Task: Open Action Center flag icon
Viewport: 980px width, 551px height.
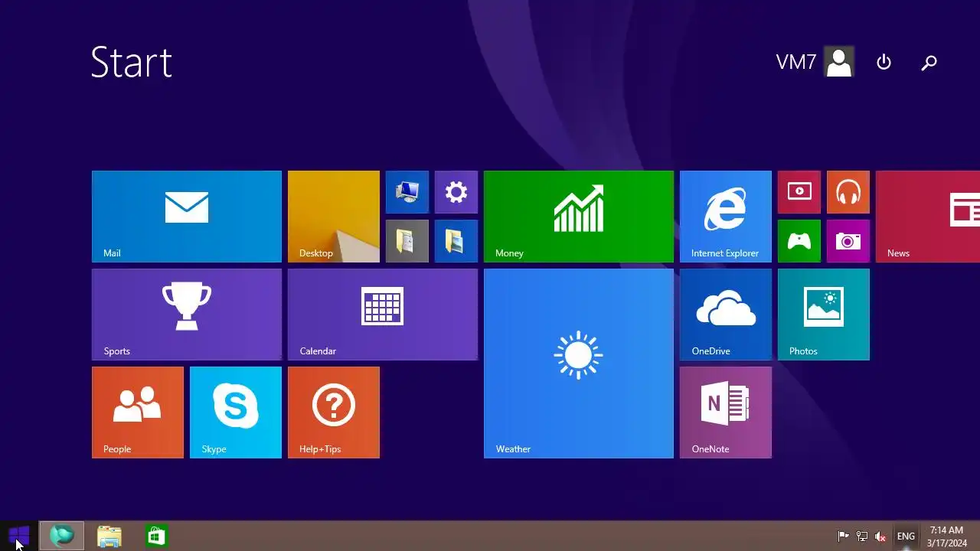Action: coord(843,536)
